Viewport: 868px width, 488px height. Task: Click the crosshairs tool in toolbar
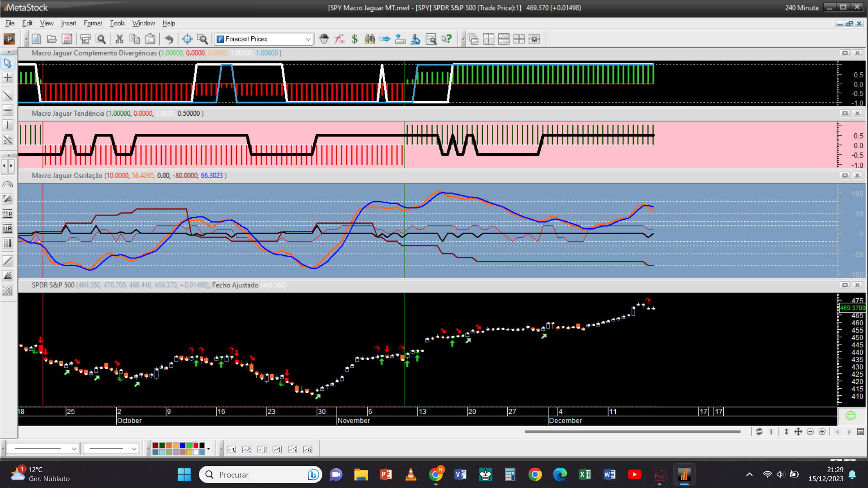pyautogui.click(x=187, y=39)
